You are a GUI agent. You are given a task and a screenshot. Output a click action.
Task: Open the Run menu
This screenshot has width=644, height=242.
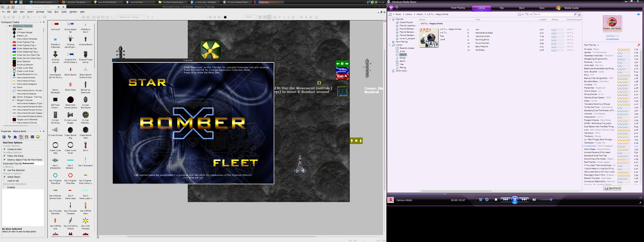57,12
